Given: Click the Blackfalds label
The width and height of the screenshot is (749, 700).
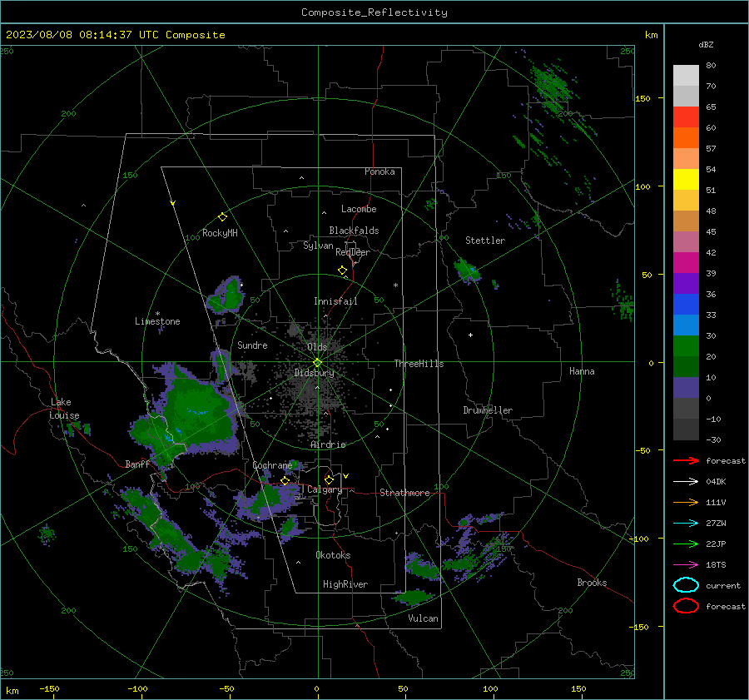Looking at the screenshot, I should point(354,231).
